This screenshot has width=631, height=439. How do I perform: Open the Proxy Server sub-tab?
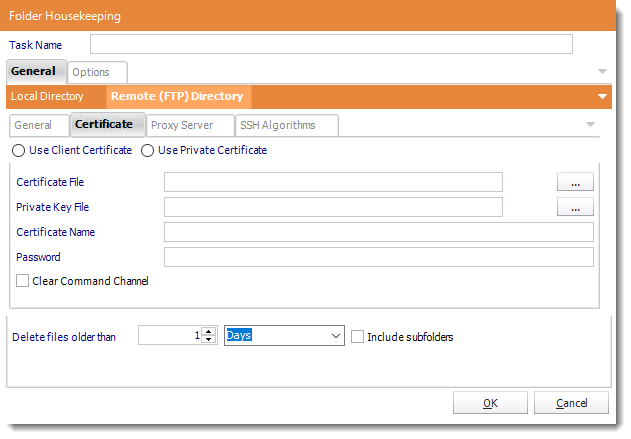[x=190, y=126]
